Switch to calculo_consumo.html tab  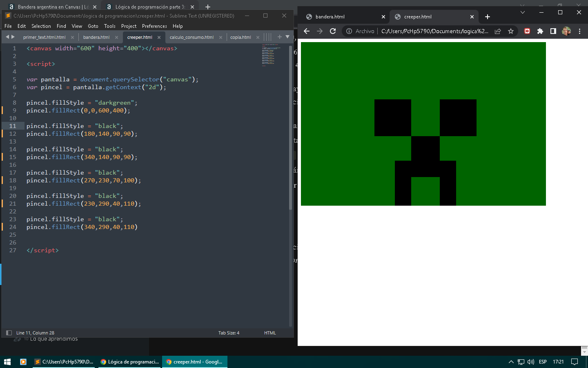[x=192, y=37]
